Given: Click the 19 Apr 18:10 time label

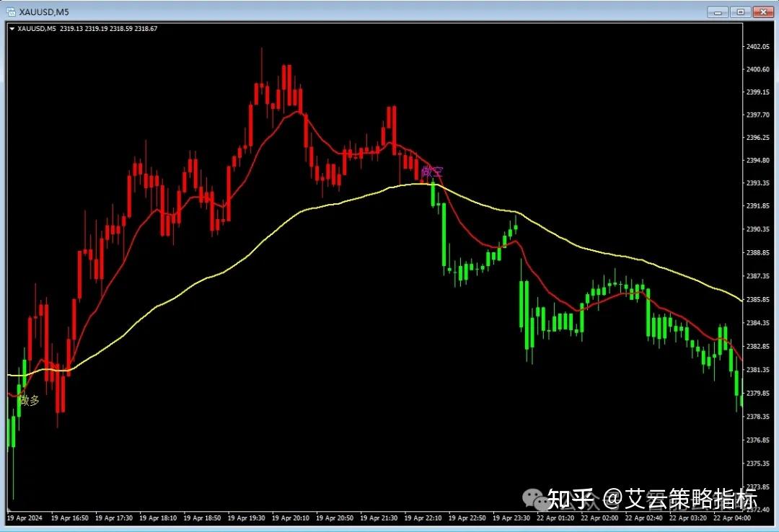Looking at the screenshot, I should pos(158,518).
